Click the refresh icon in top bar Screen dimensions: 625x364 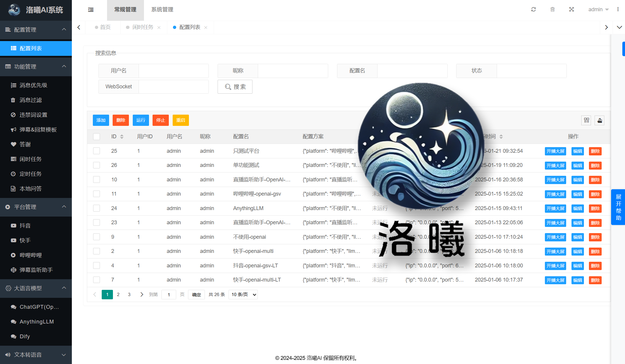coord(533,9)
